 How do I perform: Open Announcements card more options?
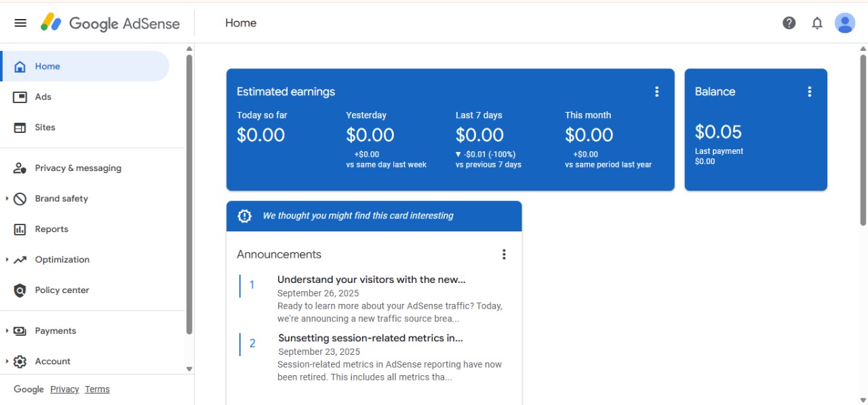tap(503, 254)
